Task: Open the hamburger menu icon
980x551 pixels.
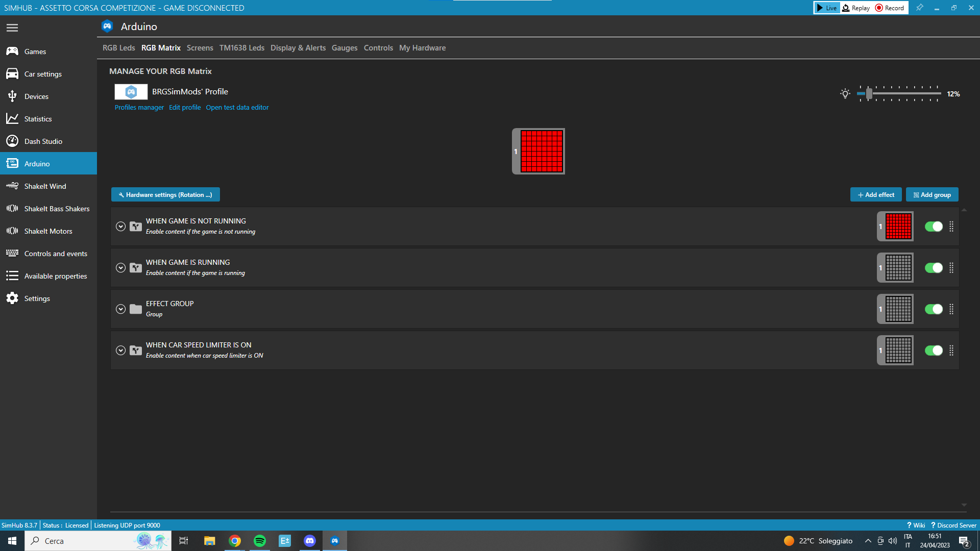Action: pyautogui.click(x=12, y=28)
